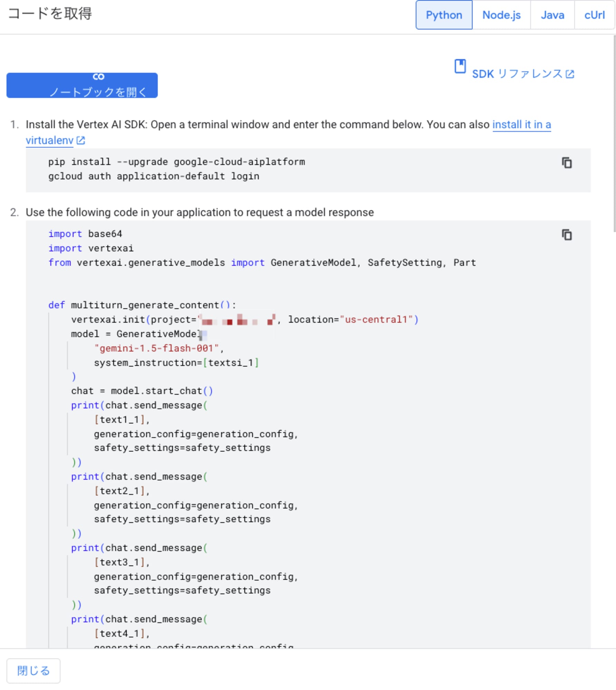Open the 'install it in a' link

click(521, 125)
